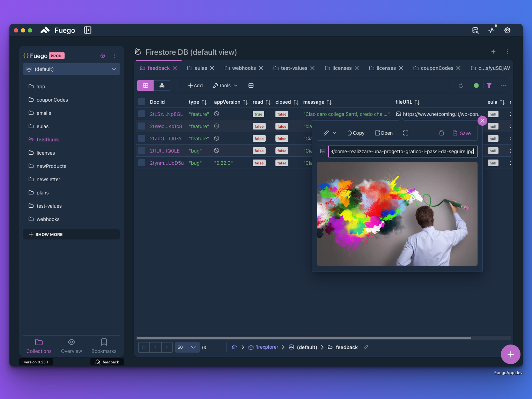This screenshot has width=532, height=399.
Task: Open the page size 50 dropdown
Action: [x=187, y=347]
